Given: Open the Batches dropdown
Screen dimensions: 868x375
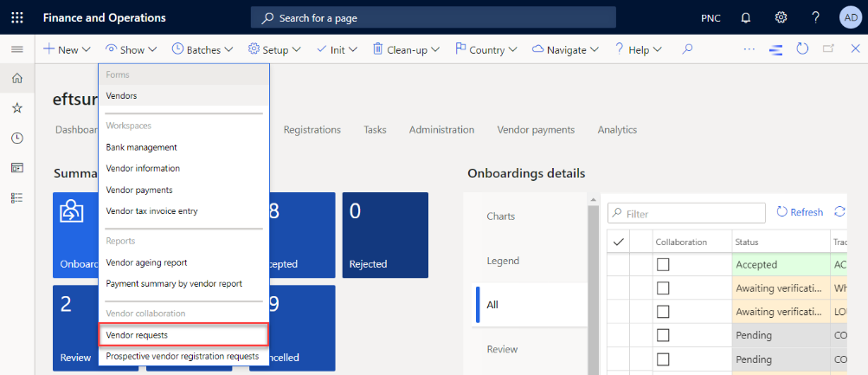Looking at the screenshot, I should click(203, 50).
